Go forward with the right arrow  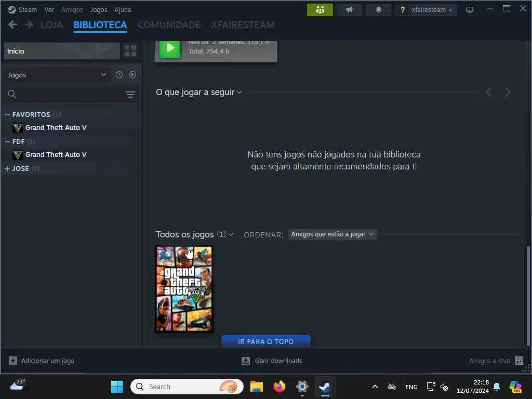tap(29, 24)
